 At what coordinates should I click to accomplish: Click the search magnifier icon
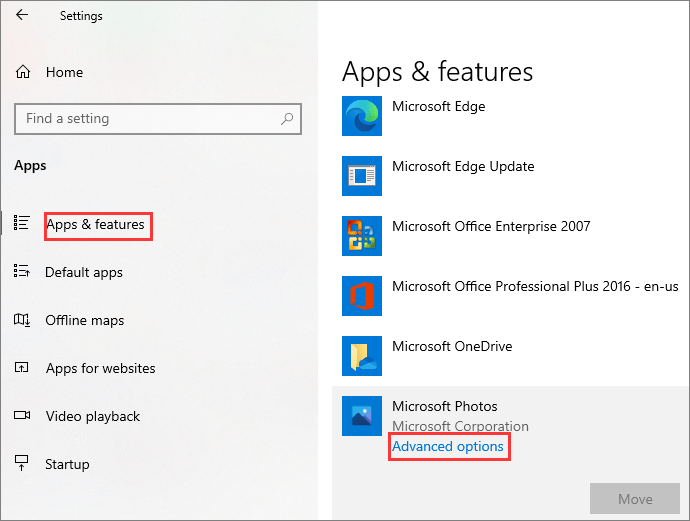[287, 119]
